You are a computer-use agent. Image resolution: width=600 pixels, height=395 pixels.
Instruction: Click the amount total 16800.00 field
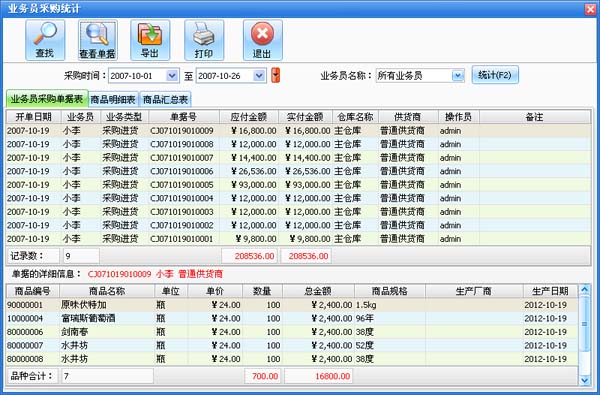pos(318,376)
